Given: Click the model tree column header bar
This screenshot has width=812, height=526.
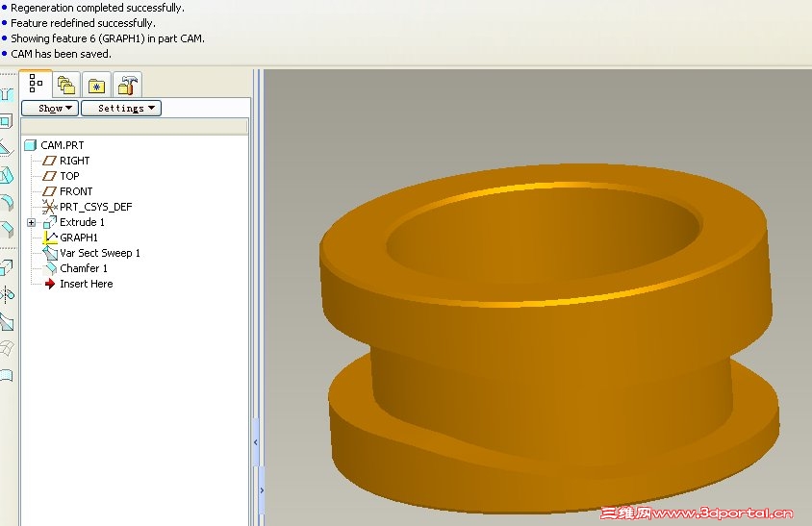Looking at the screenshot, I should click(134, 126).
